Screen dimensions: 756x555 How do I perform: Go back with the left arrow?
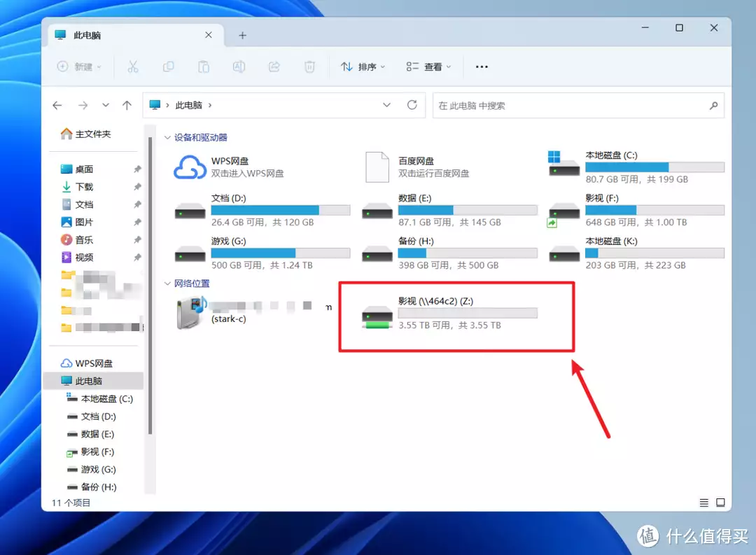(x=57, y=105)
